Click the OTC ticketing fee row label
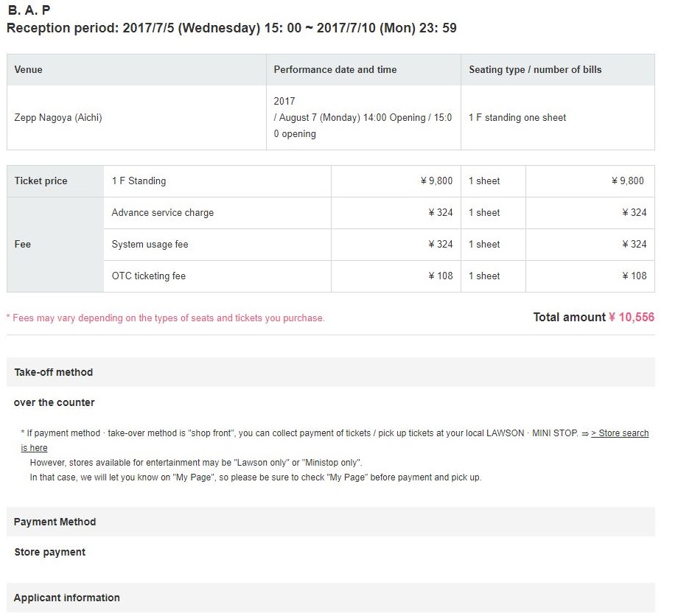Image resolution: width=678 pixels, height=616 pixels. click(149, 276)
